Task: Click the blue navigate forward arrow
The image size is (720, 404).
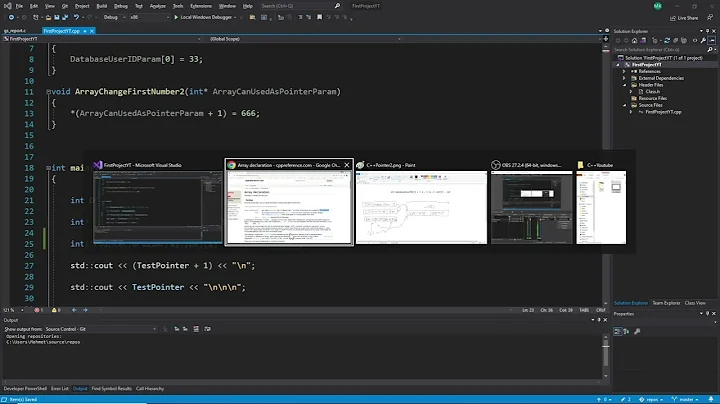Action: 85,310
